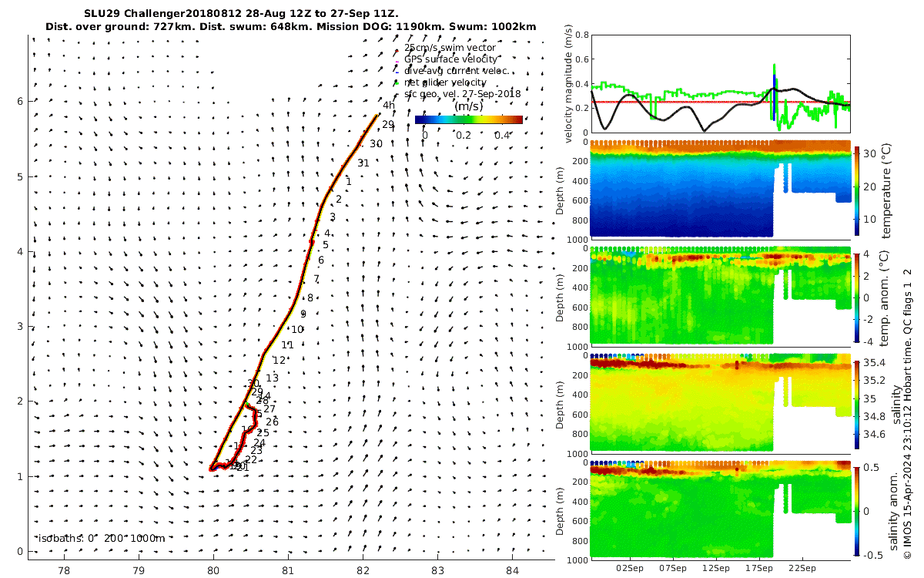Click the day label '31' along the glider track
This screenshot has width=924, height=578.
[x=363, y=163]
